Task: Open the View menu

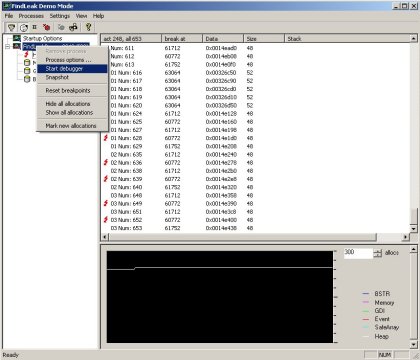Action: click(x=81, y=16)
